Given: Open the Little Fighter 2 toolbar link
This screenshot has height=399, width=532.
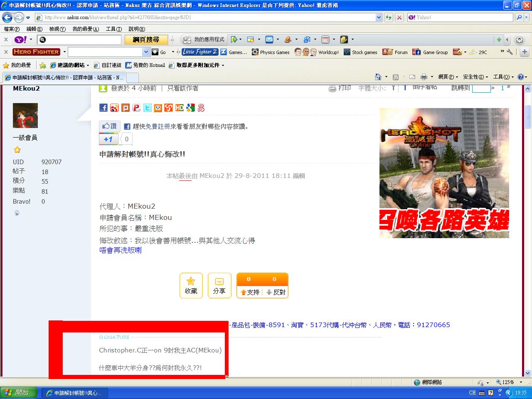Looking at the screenshot, I should click(x=199, y=52).
